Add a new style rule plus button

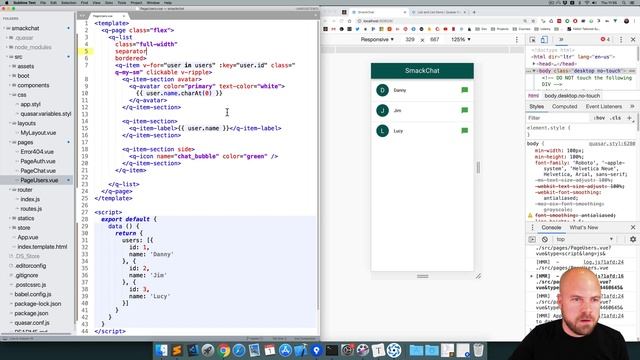tap(629, 118)
